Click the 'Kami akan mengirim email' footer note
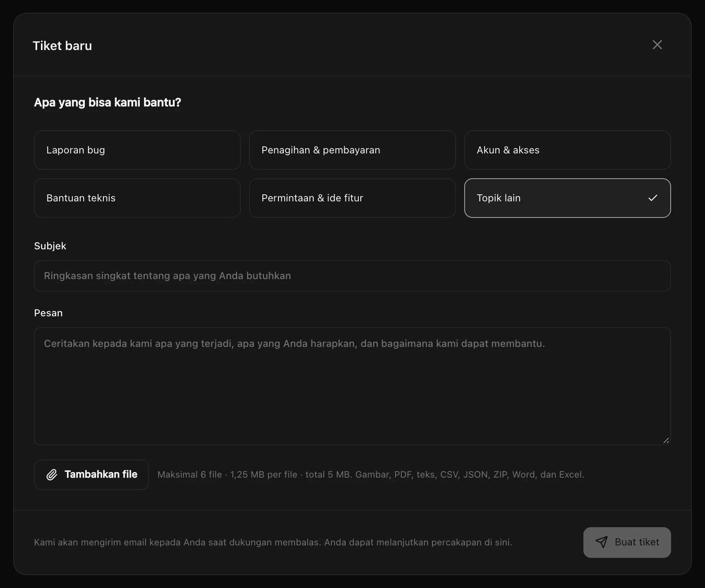Screen dimensions: 705x588 [x=273, y=542]
